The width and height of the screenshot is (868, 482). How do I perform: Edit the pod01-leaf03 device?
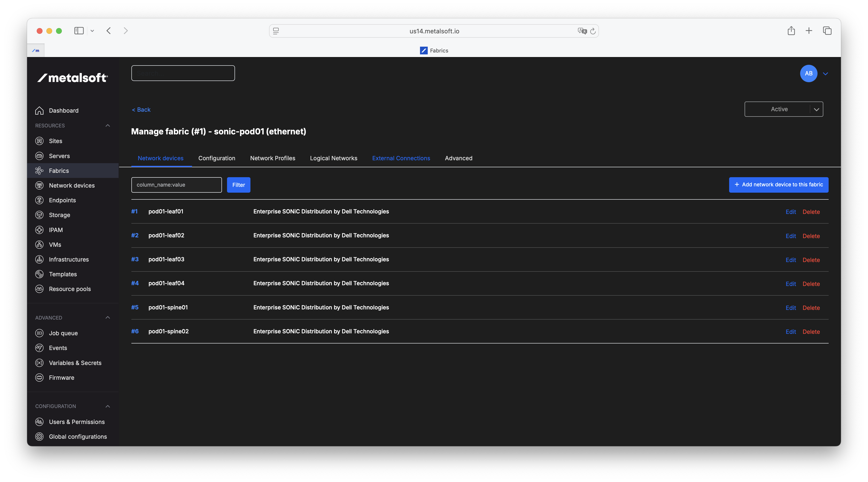pyautogui.click(x=790, y=260)
